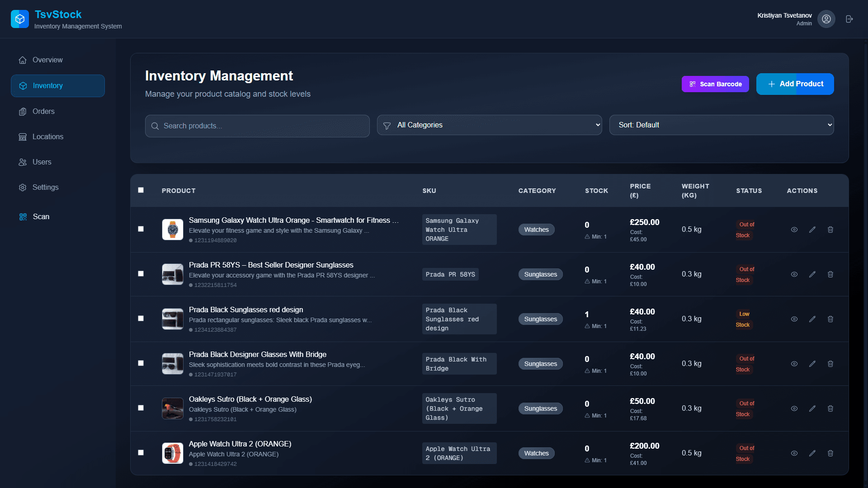
Task: Tick the Oakleys Sutro row checkbox
Action: 141,408
